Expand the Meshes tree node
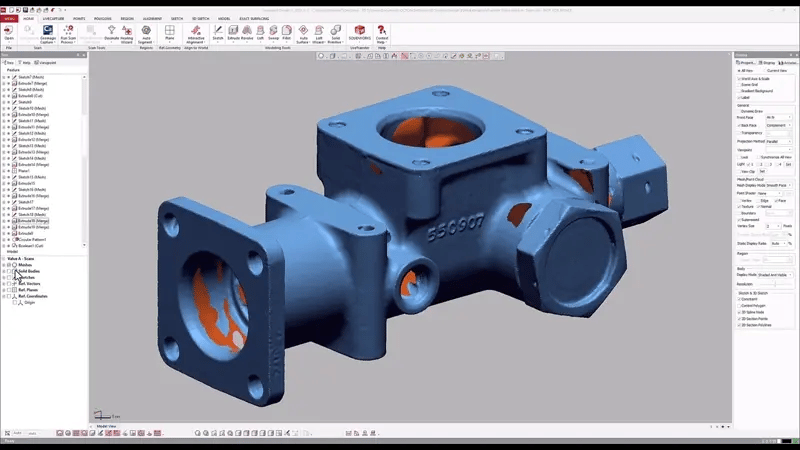This screenshot has height=450, width=800. [4, 265]
